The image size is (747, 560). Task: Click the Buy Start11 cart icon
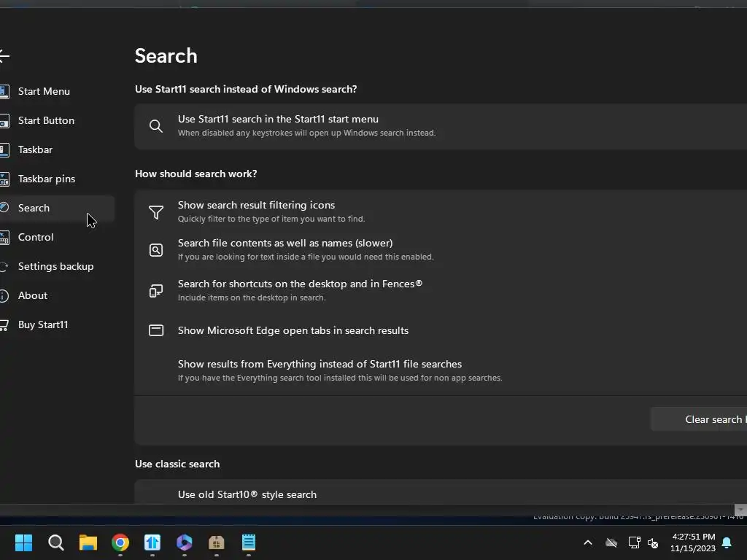tap(4, 325)
